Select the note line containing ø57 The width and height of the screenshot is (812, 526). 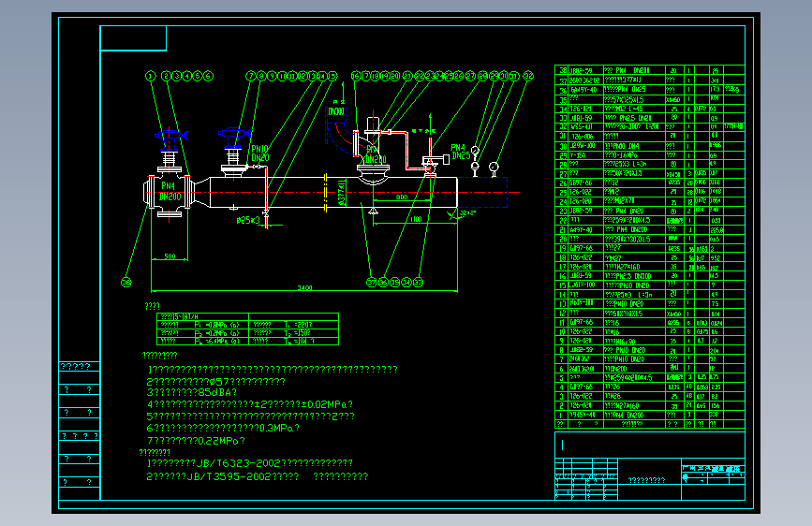coord(216,382)
